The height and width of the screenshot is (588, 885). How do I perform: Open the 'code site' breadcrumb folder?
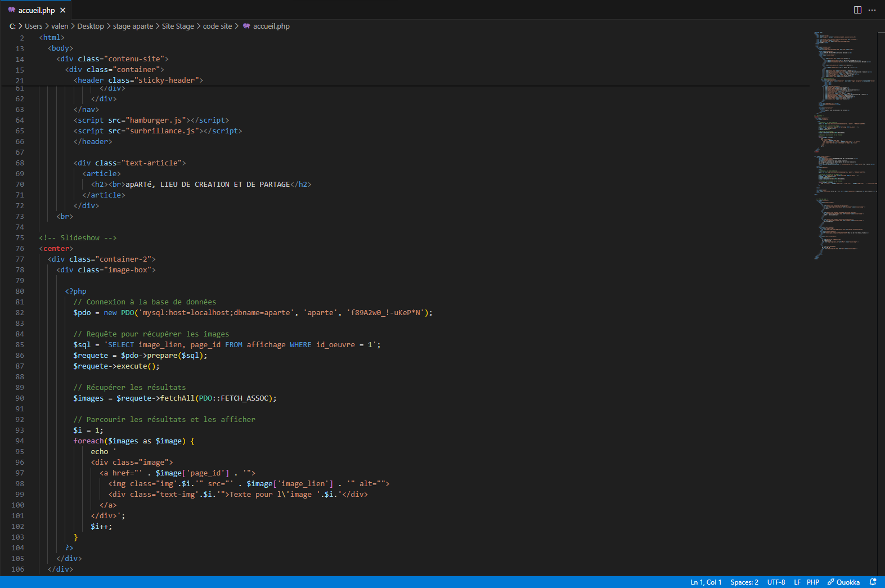click(217, 26)
